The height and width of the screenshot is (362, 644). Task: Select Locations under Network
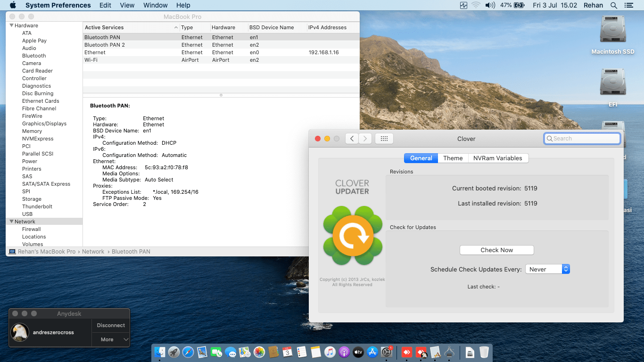34,237
